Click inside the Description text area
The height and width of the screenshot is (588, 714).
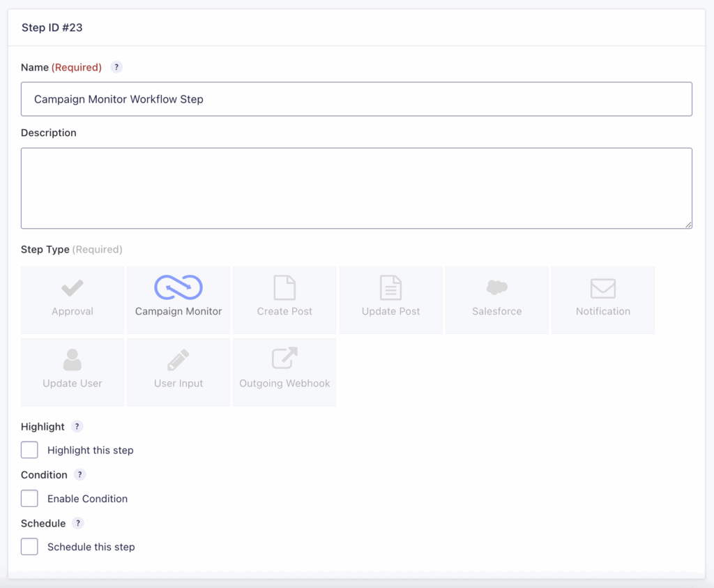(356, 188)
